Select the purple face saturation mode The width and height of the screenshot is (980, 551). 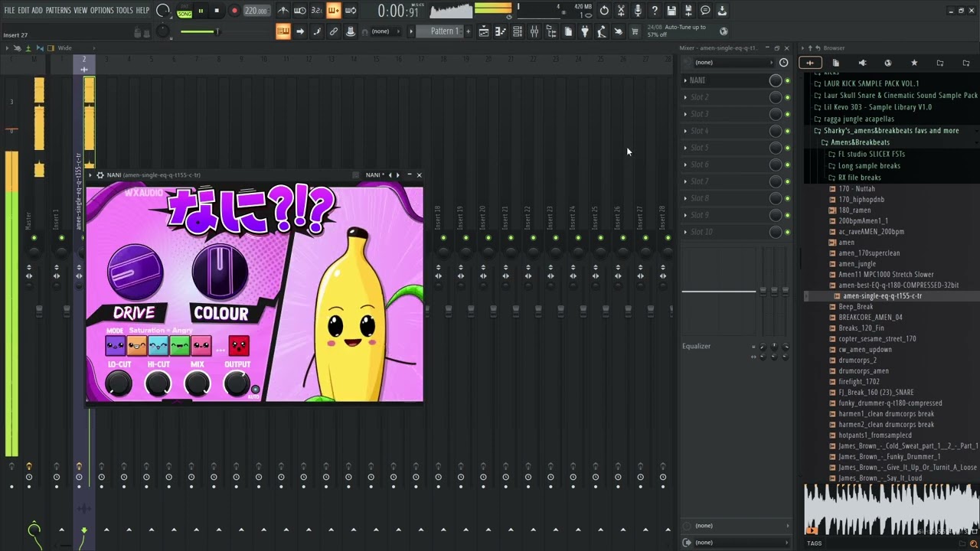116,346
